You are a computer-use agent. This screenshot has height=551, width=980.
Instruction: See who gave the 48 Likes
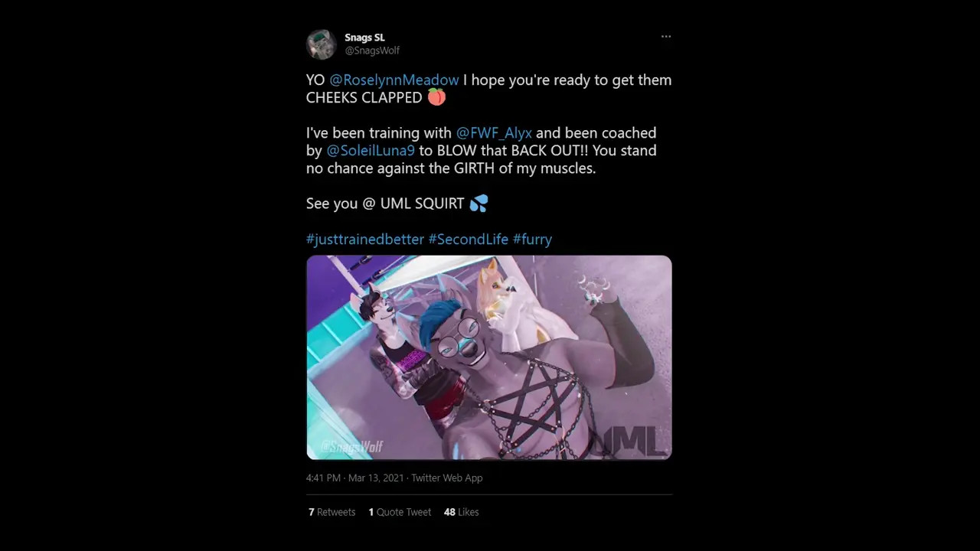[461, 512]
